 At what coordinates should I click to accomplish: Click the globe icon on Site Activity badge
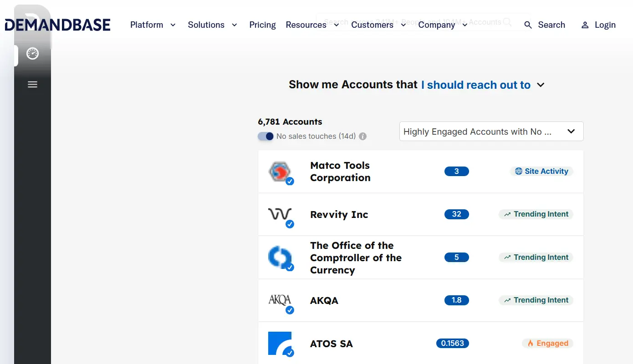click(x=519, y=171)
